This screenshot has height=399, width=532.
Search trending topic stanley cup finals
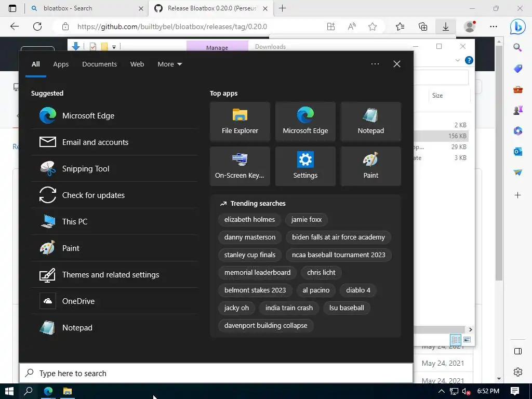(250, 255)
